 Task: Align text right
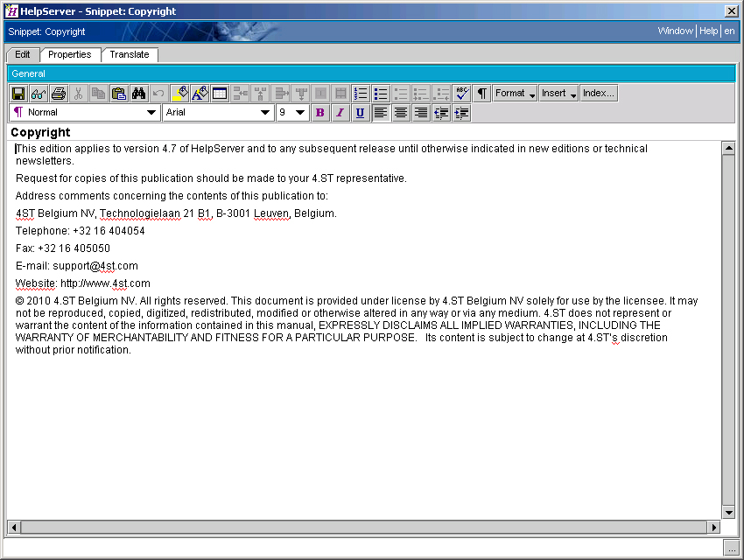pyautogui.click(x=421, y=113)
